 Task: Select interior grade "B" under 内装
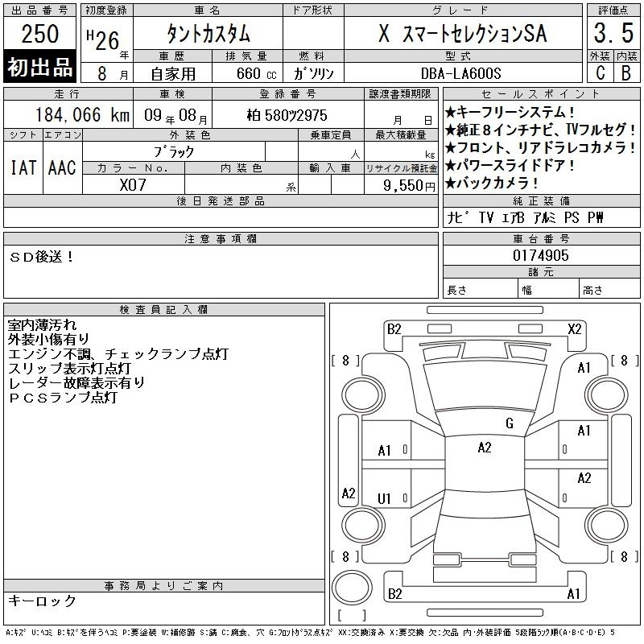626,72
